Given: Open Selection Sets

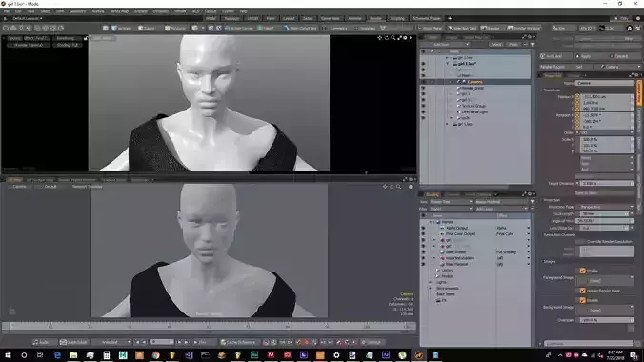Looking at the screenshot, I should click(462, 28).
